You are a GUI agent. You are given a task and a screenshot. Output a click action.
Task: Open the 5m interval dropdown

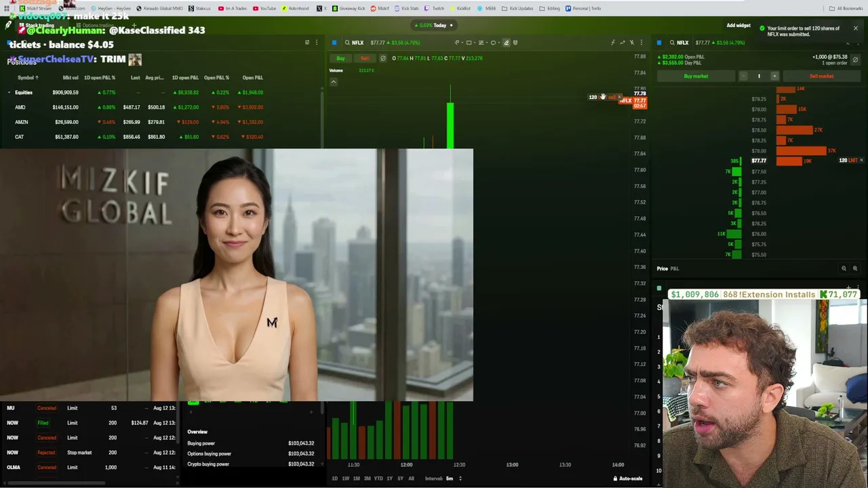453,479
